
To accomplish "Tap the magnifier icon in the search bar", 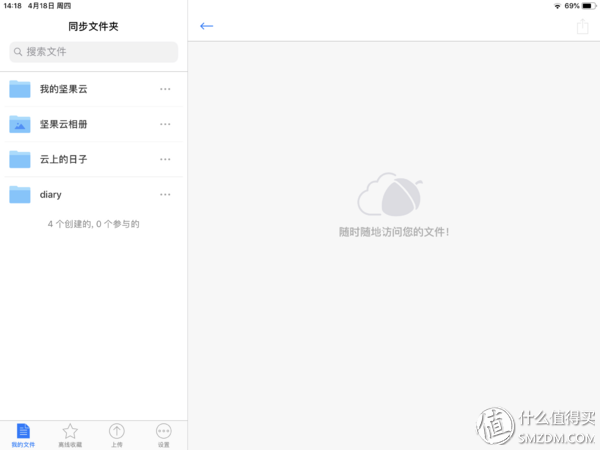I will click(19, 52).
